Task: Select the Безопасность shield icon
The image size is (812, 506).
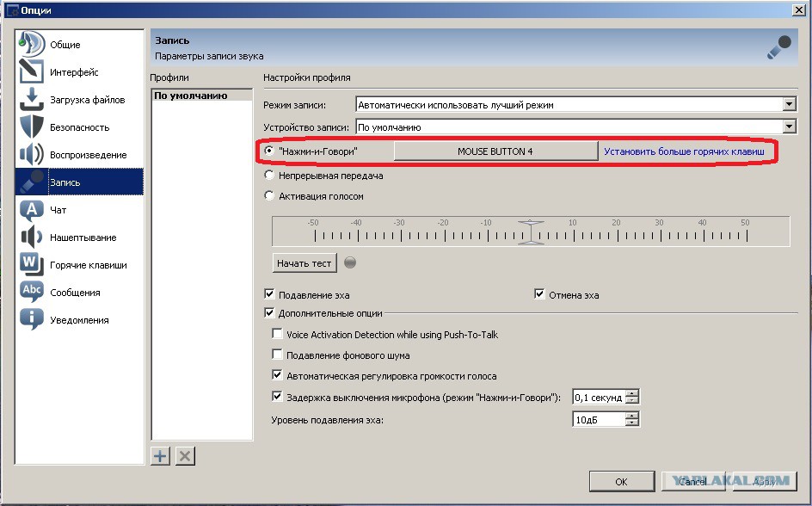Action: click(32, 126)
